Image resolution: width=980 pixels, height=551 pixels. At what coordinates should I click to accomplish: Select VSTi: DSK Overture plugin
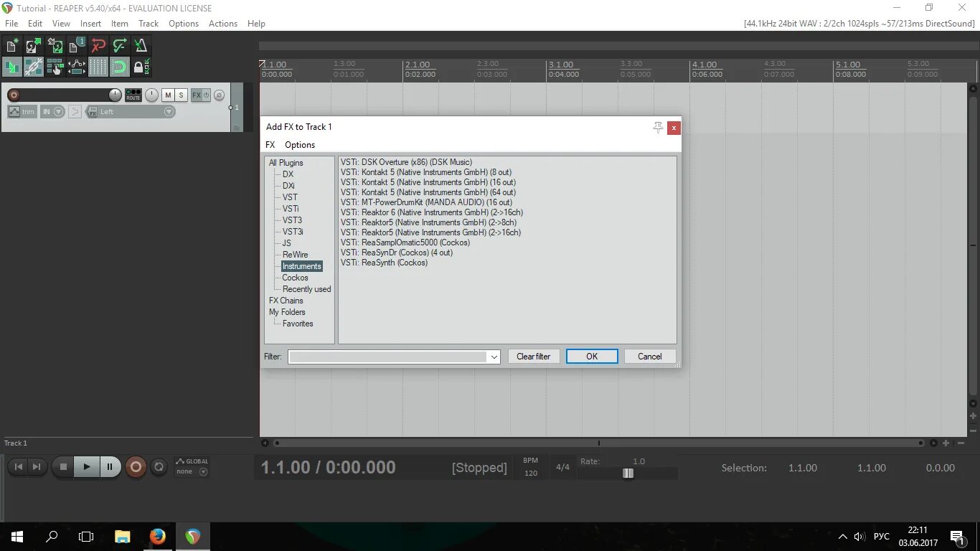pos(407,162)
